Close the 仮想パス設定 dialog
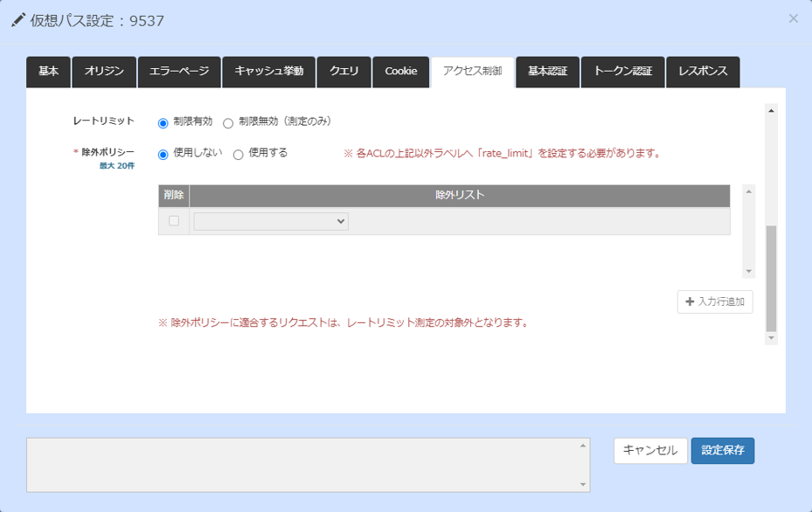Viewport: 812px width, 512px height. [793, 18]
